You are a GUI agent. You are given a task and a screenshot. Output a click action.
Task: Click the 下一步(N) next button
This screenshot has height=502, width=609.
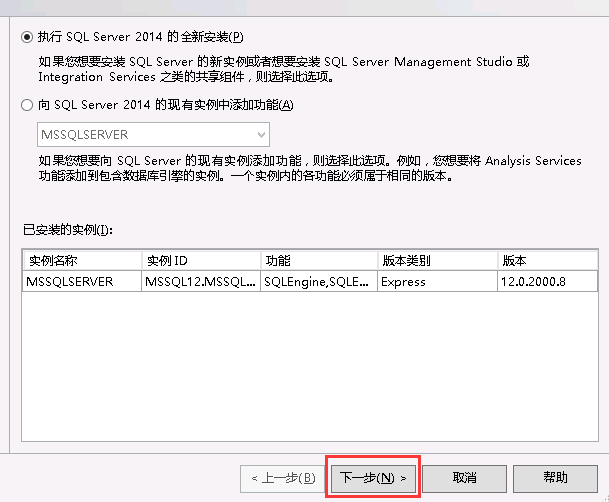(373, 478)
